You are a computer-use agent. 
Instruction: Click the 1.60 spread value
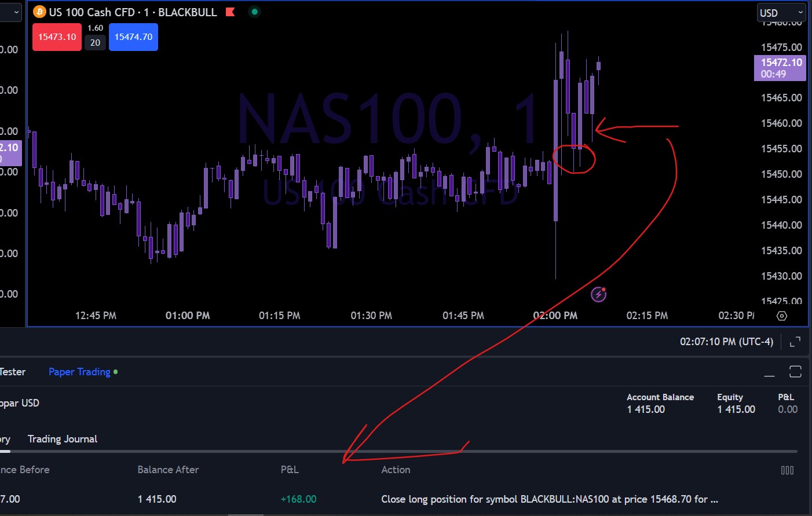click(95, 28)
